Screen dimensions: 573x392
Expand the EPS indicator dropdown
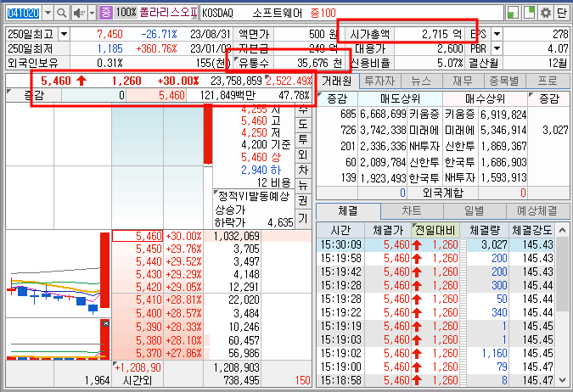click(x=497, y=34)
